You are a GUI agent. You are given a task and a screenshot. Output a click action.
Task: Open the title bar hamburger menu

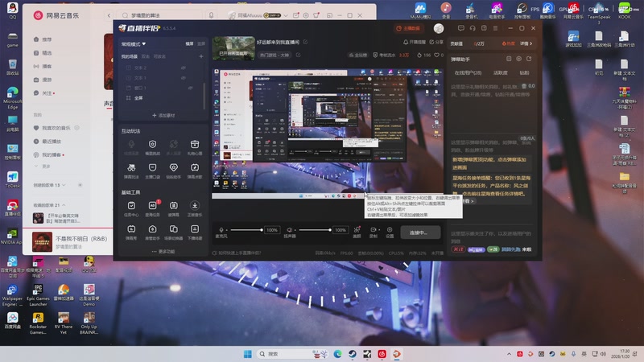click(495, 28)
